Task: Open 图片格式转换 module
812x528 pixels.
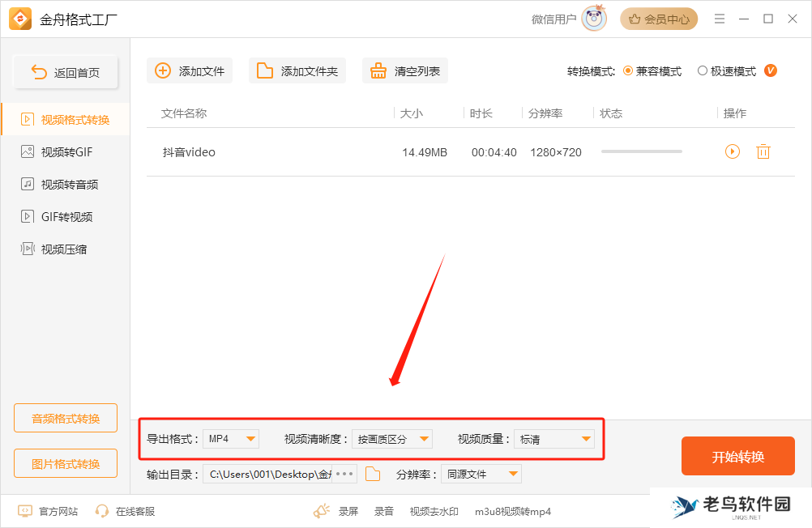Action: pyautogui.click(x=66, y=463)
